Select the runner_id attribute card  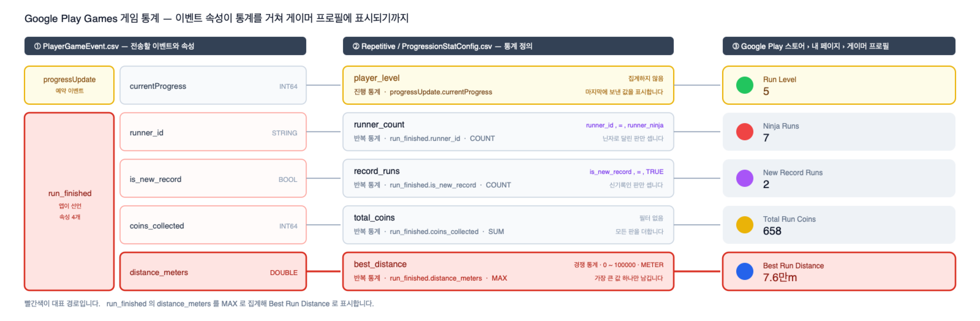(213, 132)
